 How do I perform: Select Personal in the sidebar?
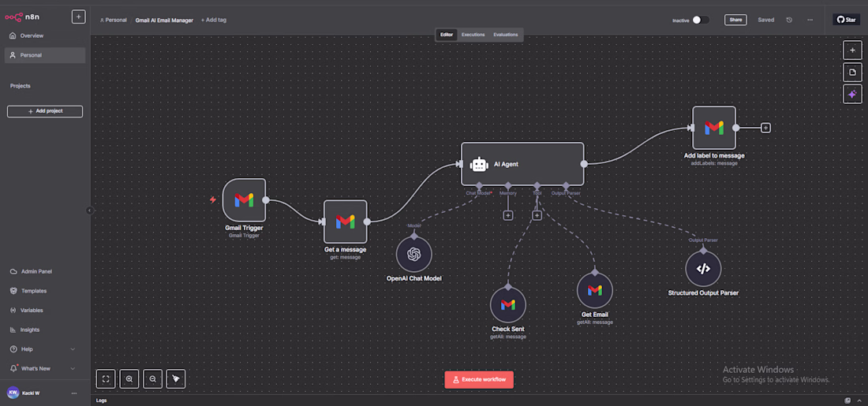tap(45, 55)
